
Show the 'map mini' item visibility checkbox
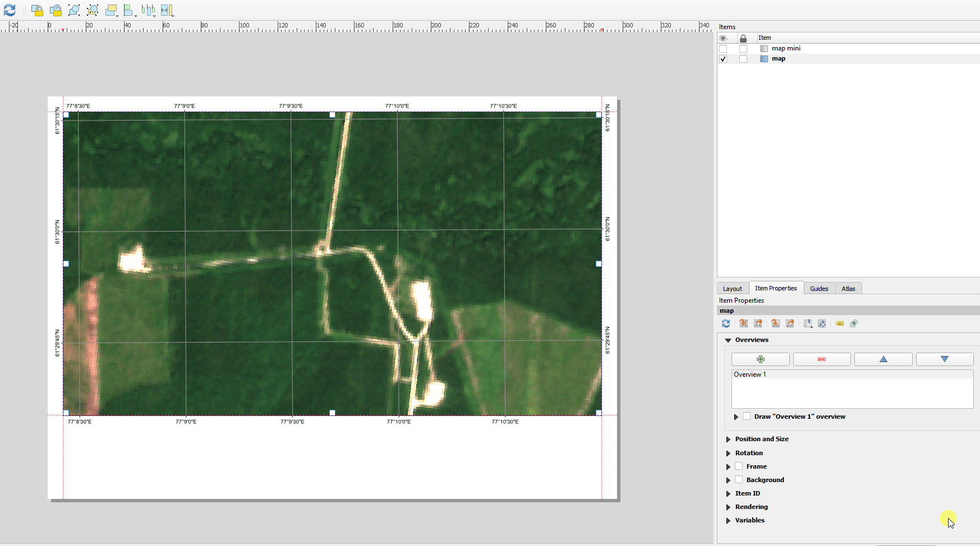point(723,49)
